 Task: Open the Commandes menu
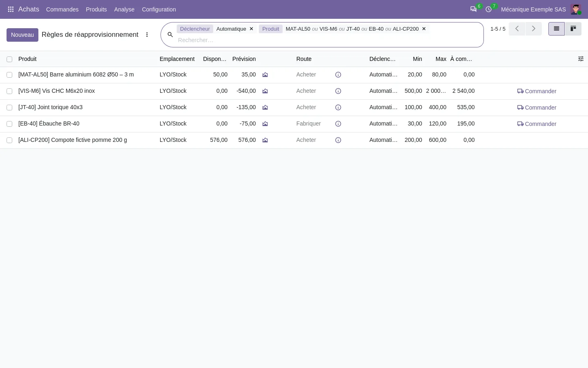pyautogui.click(x=62, y=9)
